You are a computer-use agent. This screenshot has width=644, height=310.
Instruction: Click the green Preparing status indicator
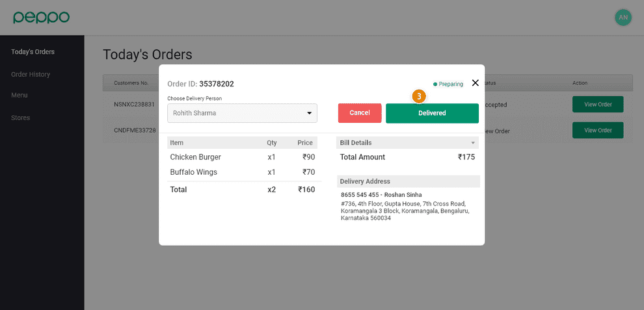click(448, 84)
